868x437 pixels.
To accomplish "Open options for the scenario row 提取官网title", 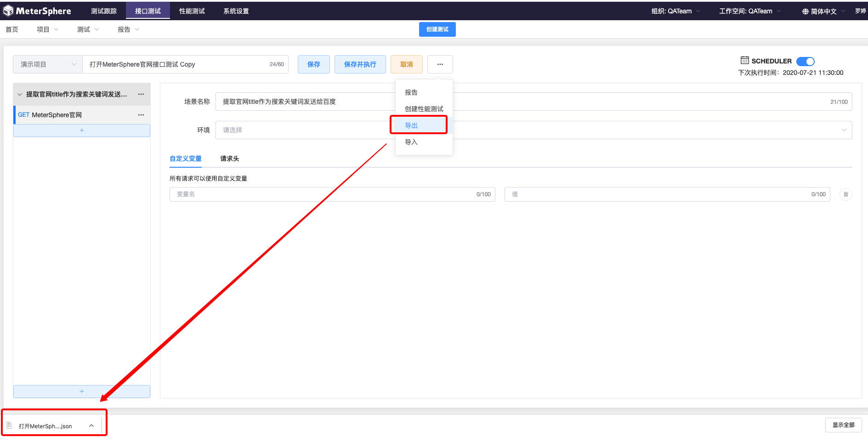I will [x=141, y=94].
